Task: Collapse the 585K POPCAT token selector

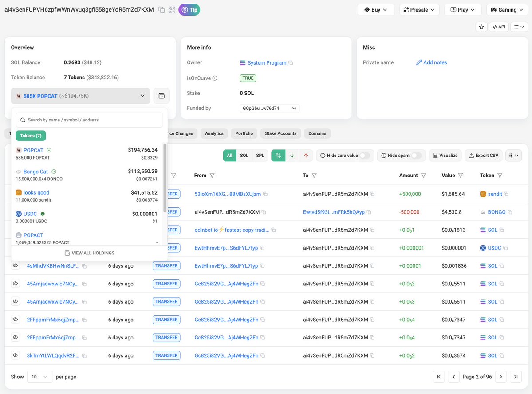Action: pos(80,96)
